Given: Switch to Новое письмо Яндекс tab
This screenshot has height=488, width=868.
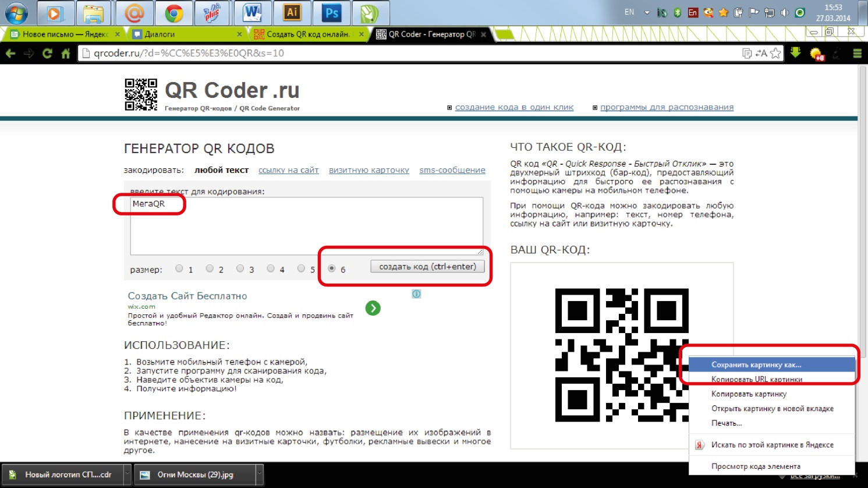Looking at the screenshot, I should tap(65, 34).
